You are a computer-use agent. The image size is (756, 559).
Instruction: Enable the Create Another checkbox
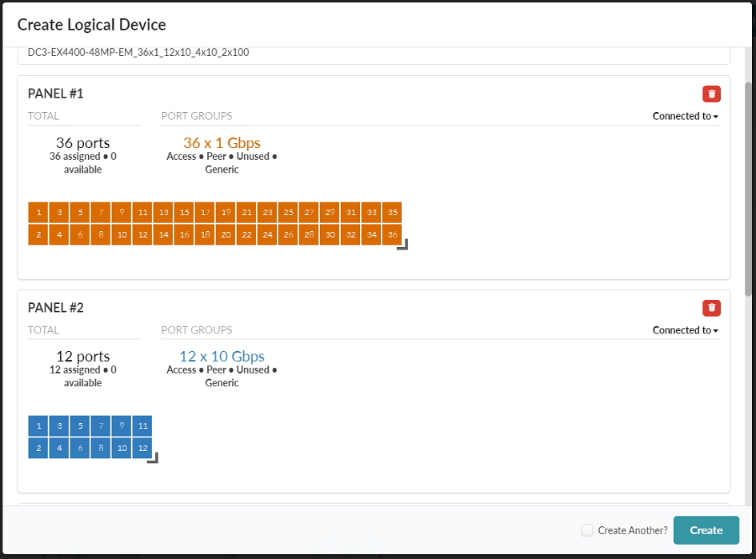[587, 530]
